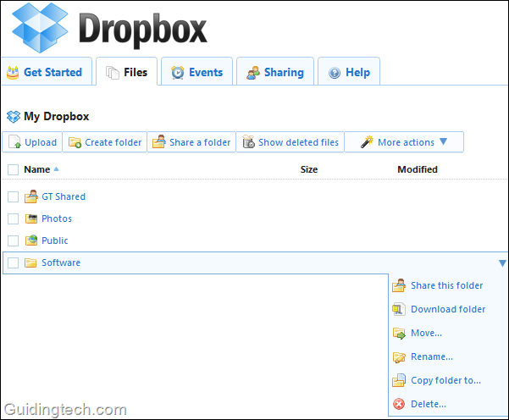Screen dimensions: 509x420
Task: Open the Software folder link
Action: click(61, 262)
